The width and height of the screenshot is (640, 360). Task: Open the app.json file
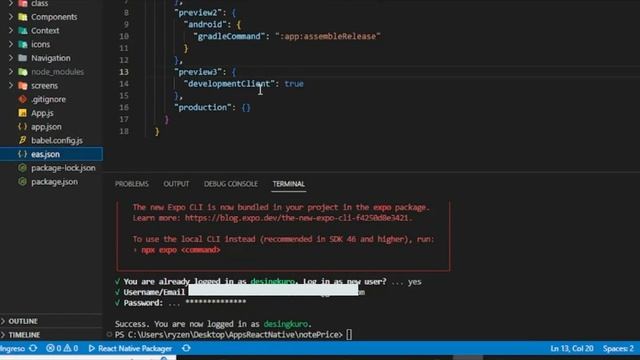tap(46, 127)
